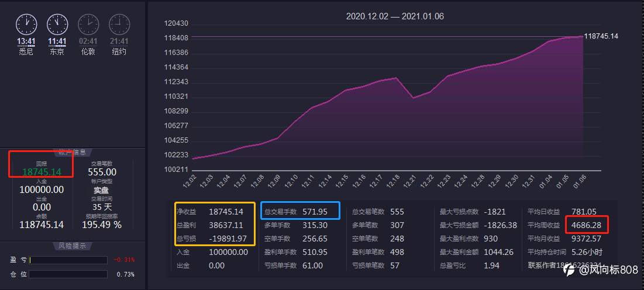Click the Sydney (悉尼) clock icon
The height and width of the screenshot is (290, 644).
click(26, 25)
